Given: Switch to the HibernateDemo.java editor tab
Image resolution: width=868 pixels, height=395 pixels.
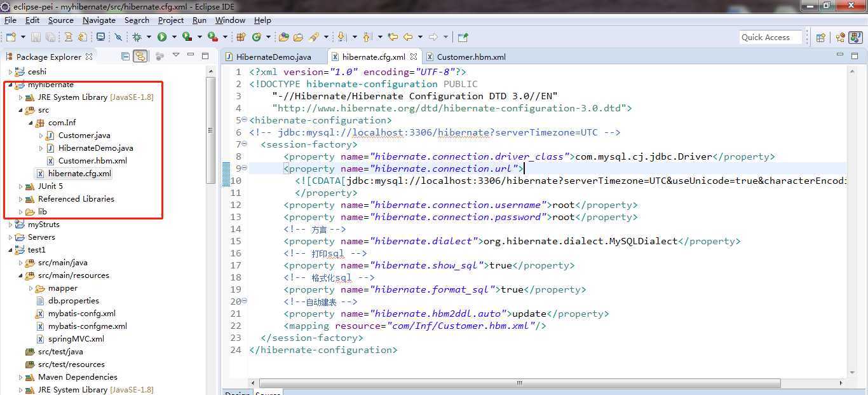Looking at the screenshot, I should point(274,57).
